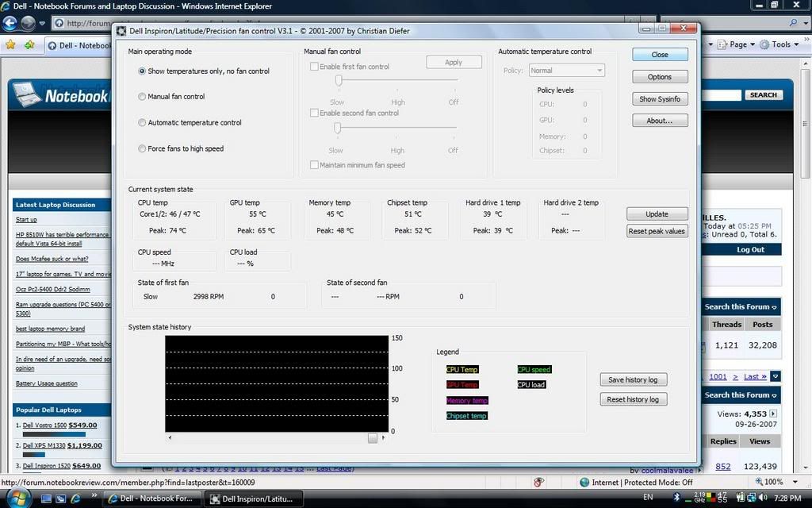Click the forum SEARCH button

coord(764,95)
